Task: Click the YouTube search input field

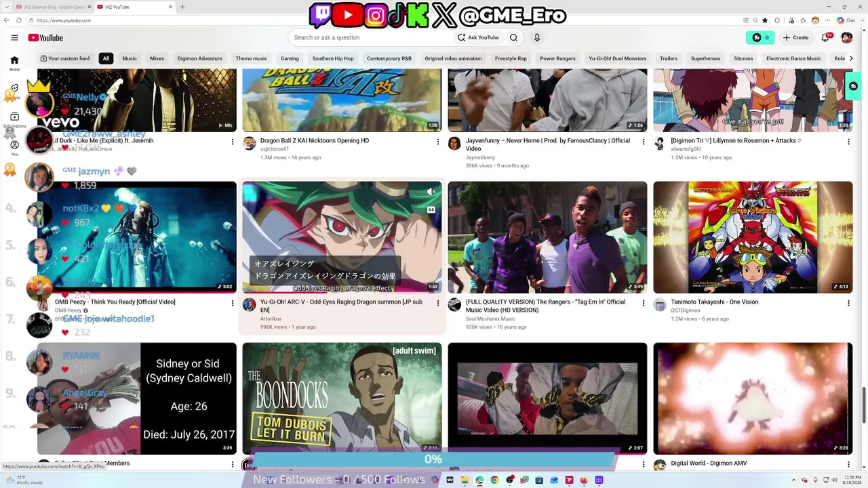Action: pos(370,38)
